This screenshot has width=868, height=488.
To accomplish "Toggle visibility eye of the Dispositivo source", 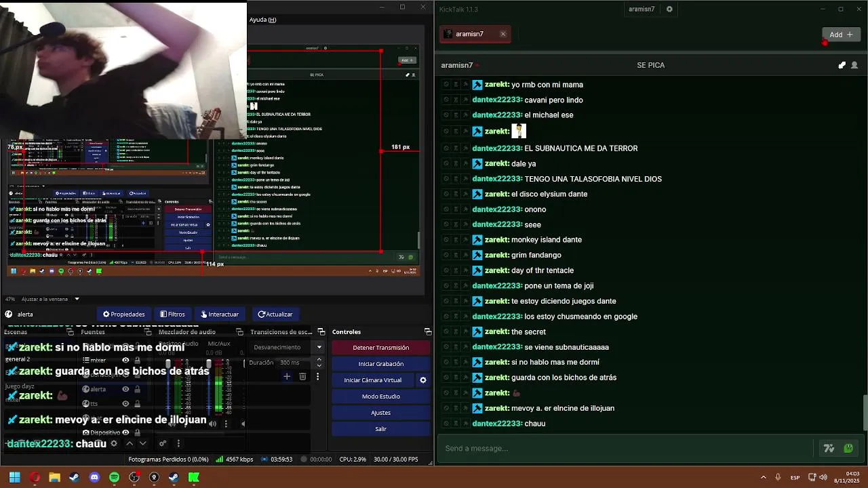I will (x=125, y=432).
